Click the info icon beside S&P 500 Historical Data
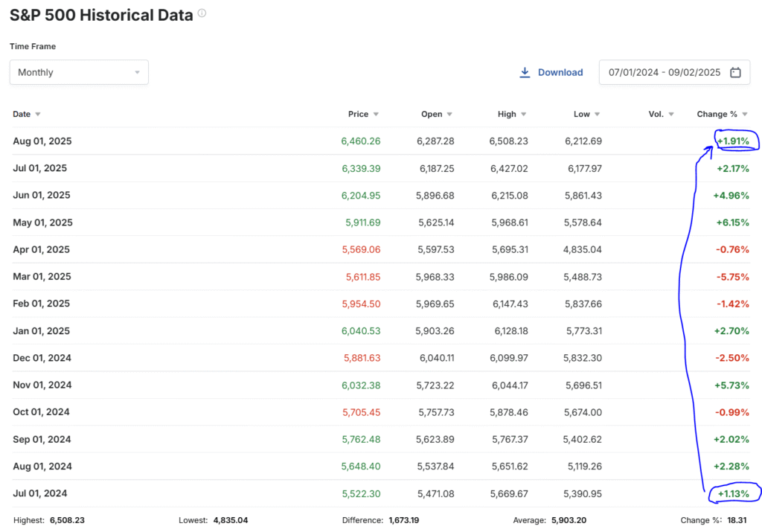The height and width of the screenshot is (532, 762). pyautogui.click(x=202, y=13)
